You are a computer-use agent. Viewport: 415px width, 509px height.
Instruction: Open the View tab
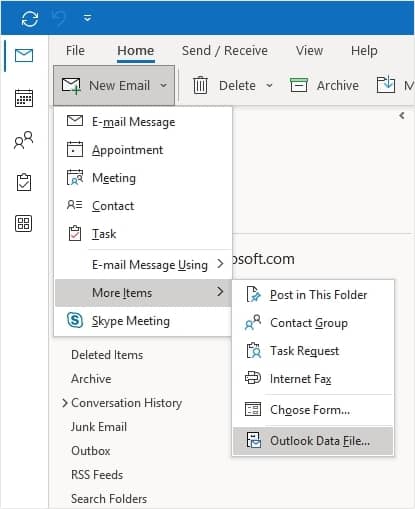309,51
